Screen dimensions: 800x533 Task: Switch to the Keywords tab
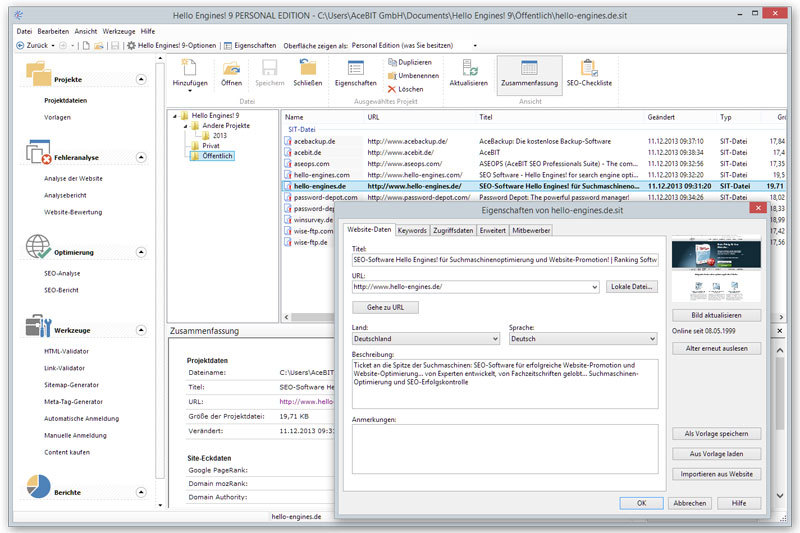coord(412,231)
